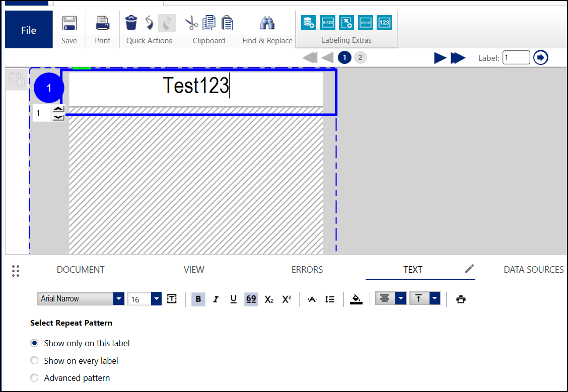This screenshot has height=392, width=568.
Task: Click the undo arrow icon
Action: [149, 23]
